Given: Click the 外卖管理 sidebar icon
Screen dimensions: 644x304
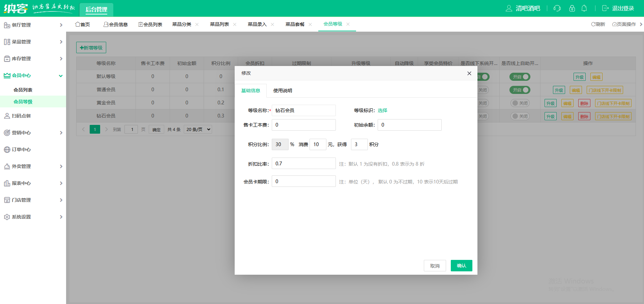Looking at the screenshot, I should (7, 166).
